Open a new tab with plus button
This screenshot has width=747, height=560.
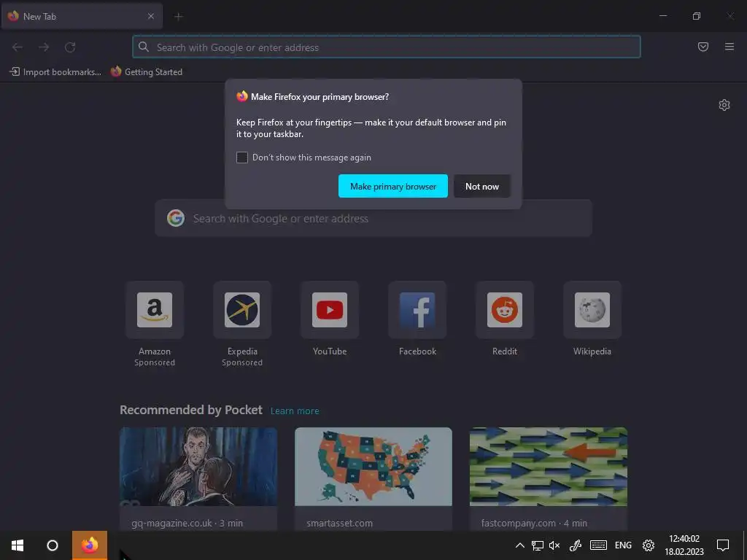(179, 17)
